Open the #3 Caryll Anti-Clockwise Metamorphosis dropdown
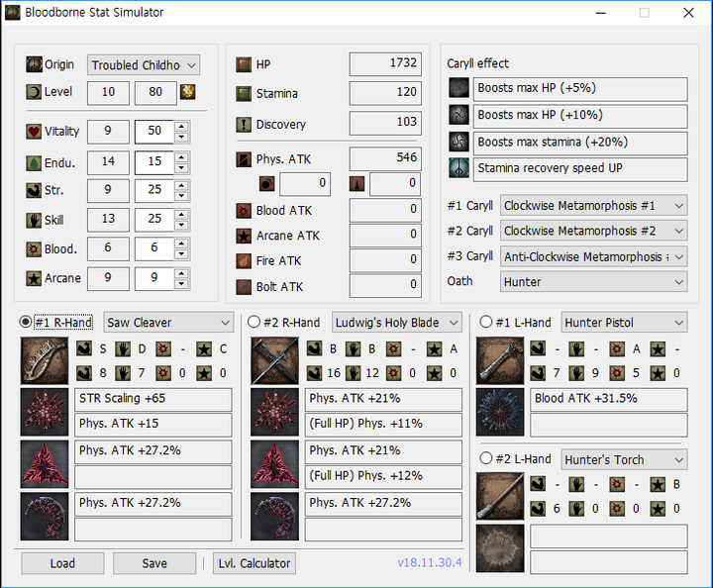 click(594, 256)
